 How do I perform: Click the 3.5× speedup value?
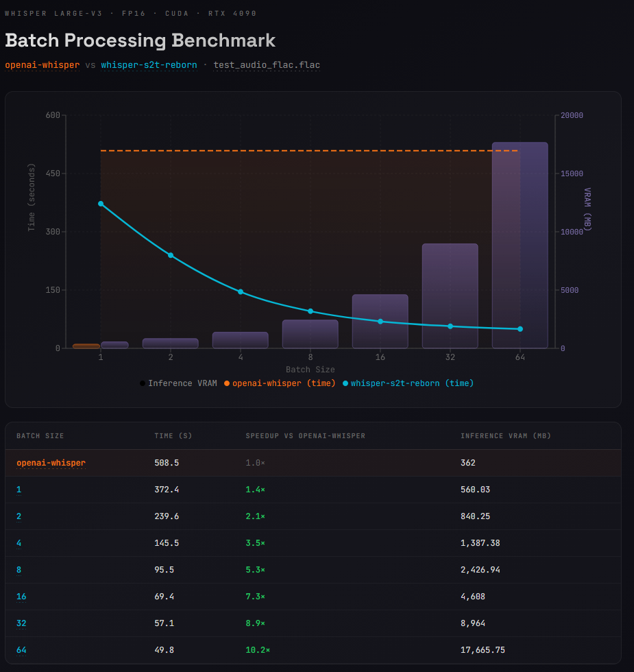pyautogui.click(x=255, y=543)
